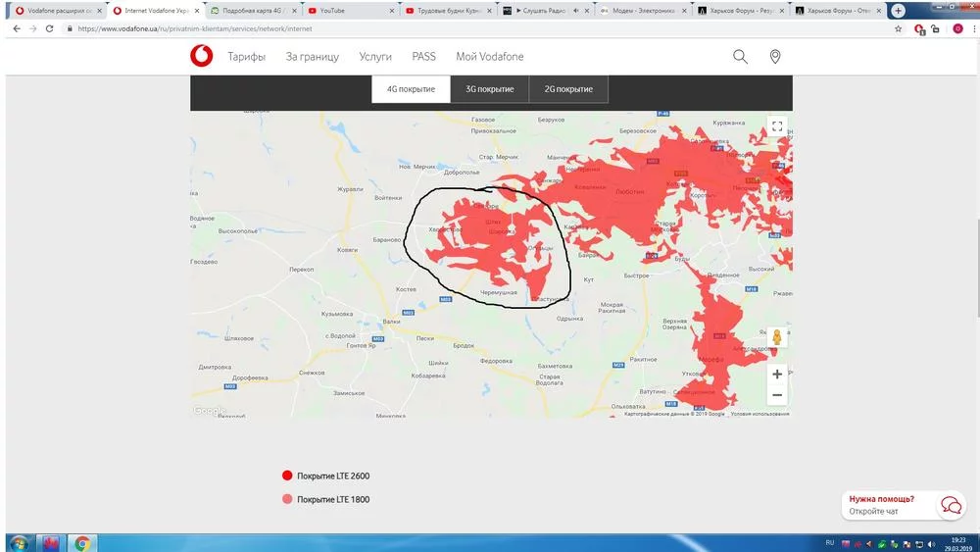Open the Тарифы menu
The width and height of the screenshot is (980, 552).
click(x=247, y=57)
